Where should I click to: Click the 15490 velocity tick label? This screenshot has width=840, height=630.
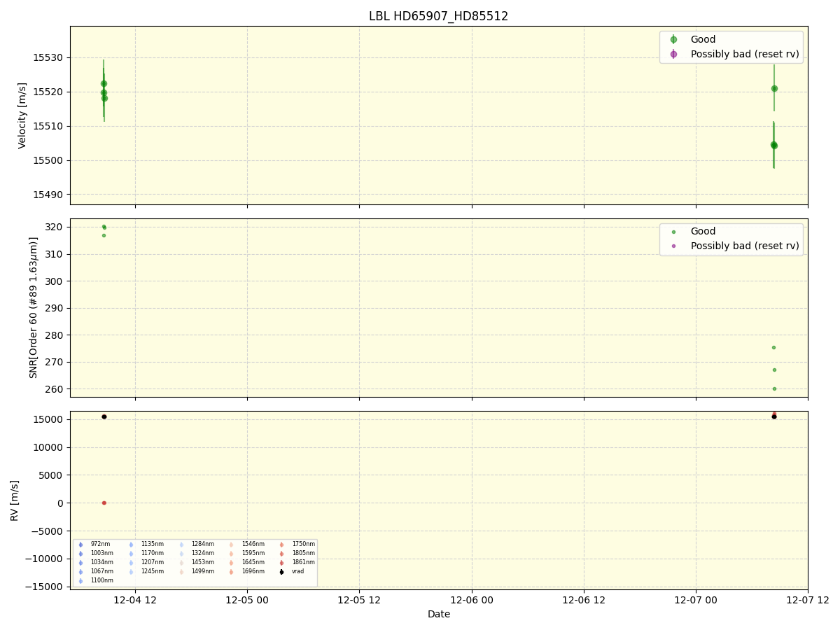tap(48, 195)
